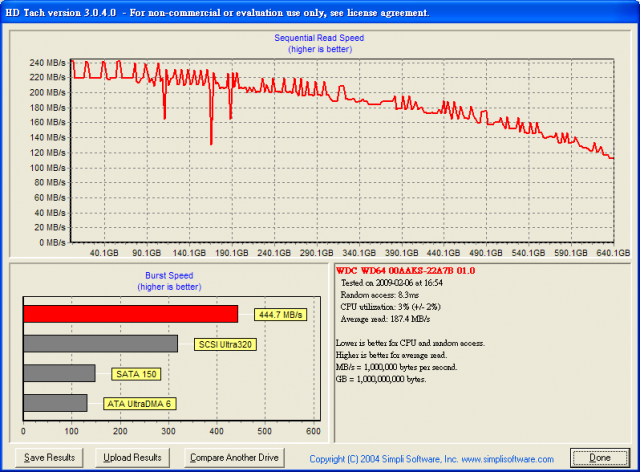Click the 240 MB/s axis label
The width and height of the screenshot is (640, 472).
[x=47, y=63]
